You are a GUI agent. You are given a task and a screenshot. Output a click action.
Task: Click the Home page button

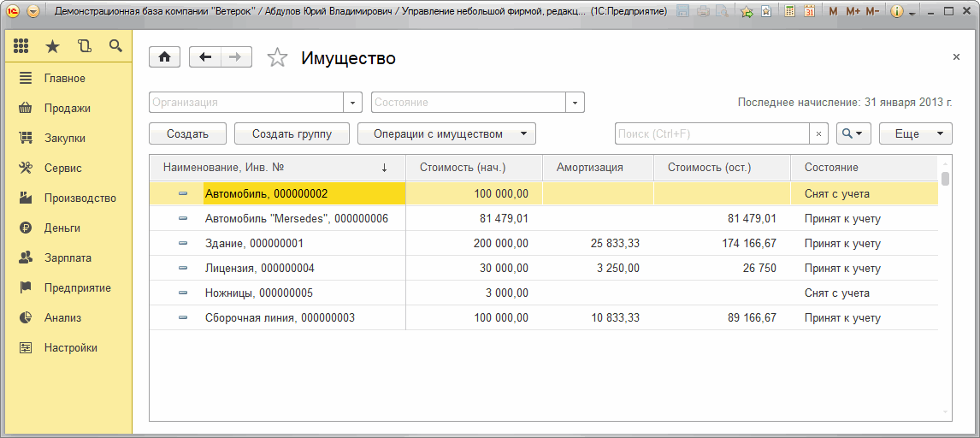click(x=164, y=56)
